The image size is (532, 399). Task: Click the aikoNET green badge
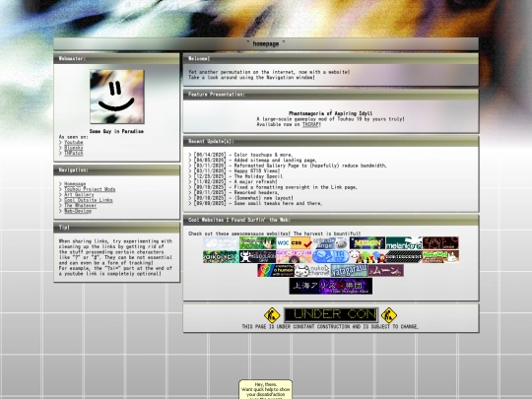[x=221, y=257]
